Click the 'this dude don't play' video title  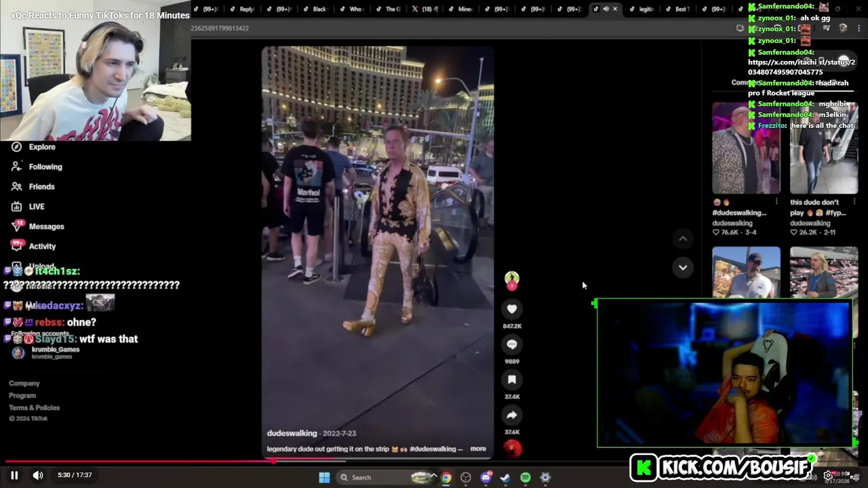click(x=818, y=207)
